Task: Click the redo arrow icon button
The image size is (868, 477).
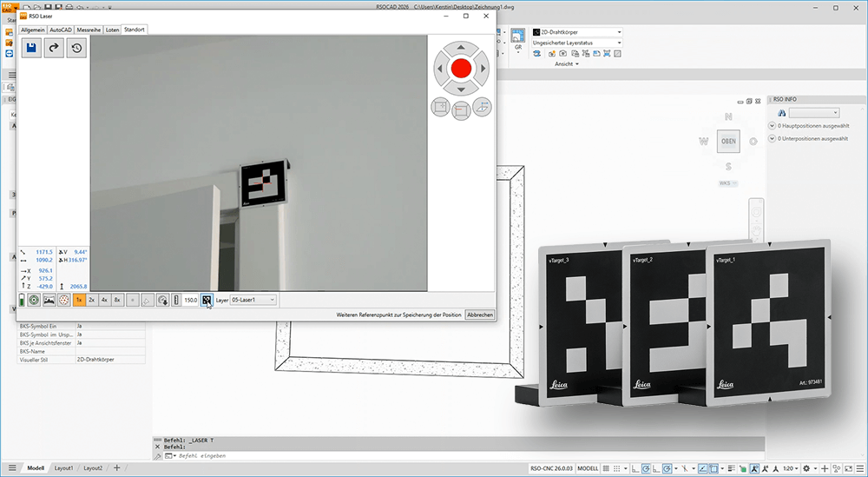Action: coord(54,49)
